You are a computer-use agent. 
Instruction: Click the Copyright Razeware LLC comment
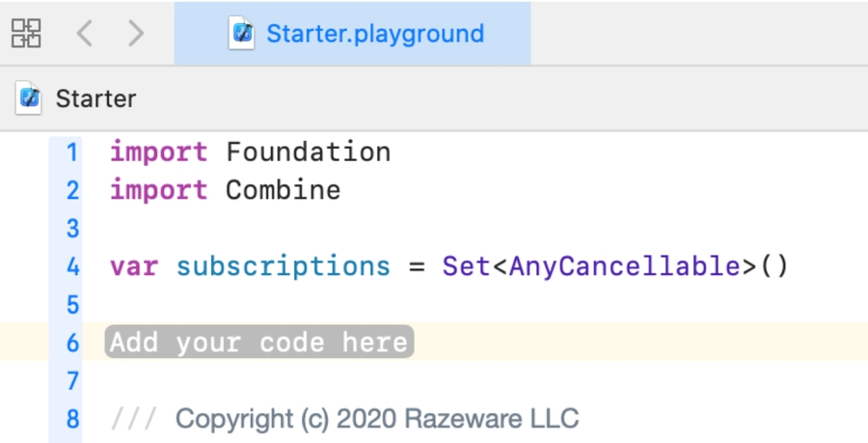tap(376, 419)
